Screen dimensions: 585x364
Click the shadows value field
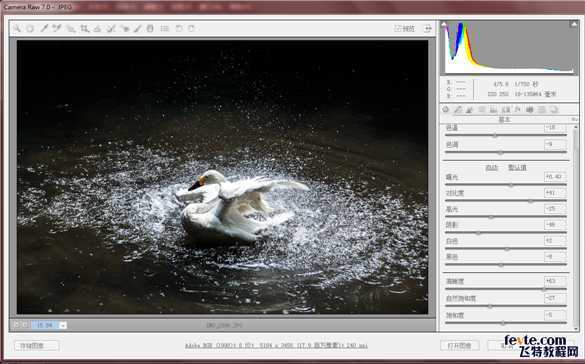555,225
